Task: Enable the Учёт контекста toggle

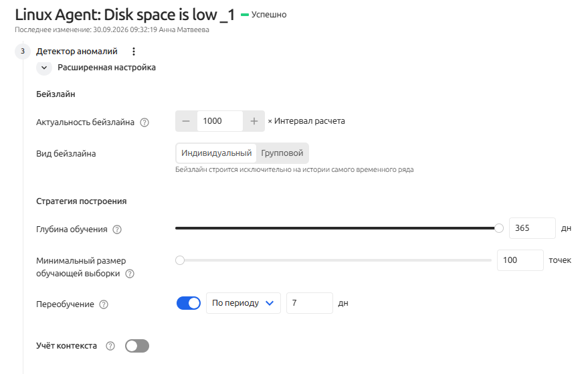Action: pyautogui.click(x=137, y=346)
